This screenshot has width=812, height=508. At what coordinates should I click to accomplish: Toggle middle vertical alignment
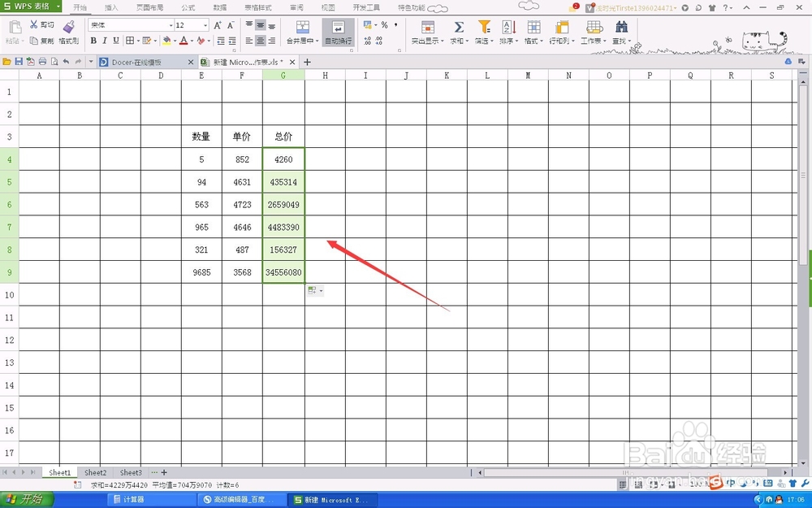click(x=261, y=25)
